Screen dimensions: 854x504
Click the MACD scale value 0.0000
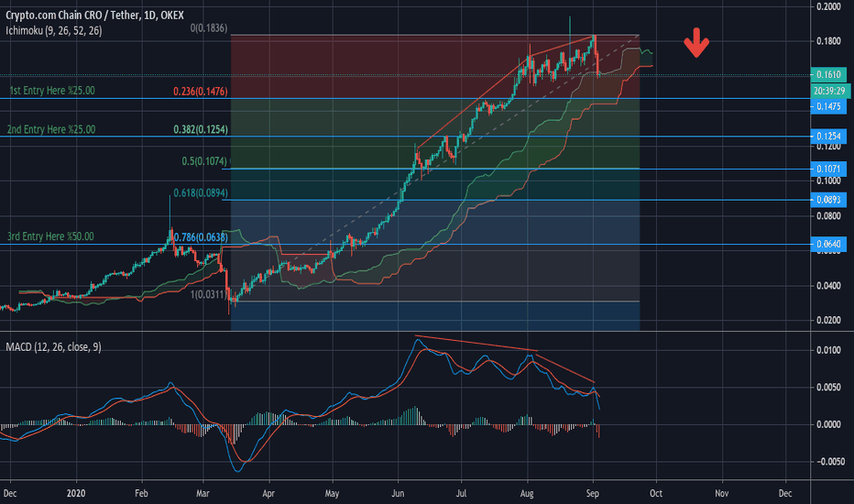pos(828,424)
